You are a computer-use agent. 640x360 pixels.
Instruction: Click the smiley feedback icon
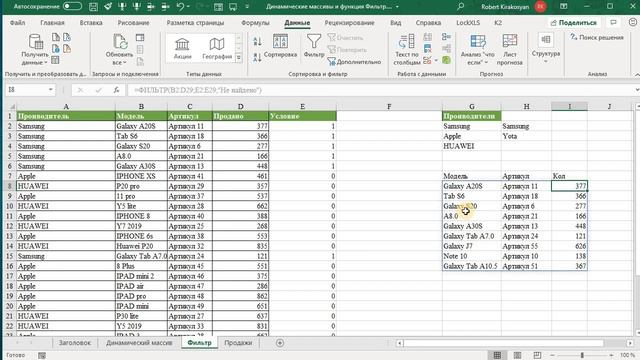pyautogui.click(x=632, y=23)
